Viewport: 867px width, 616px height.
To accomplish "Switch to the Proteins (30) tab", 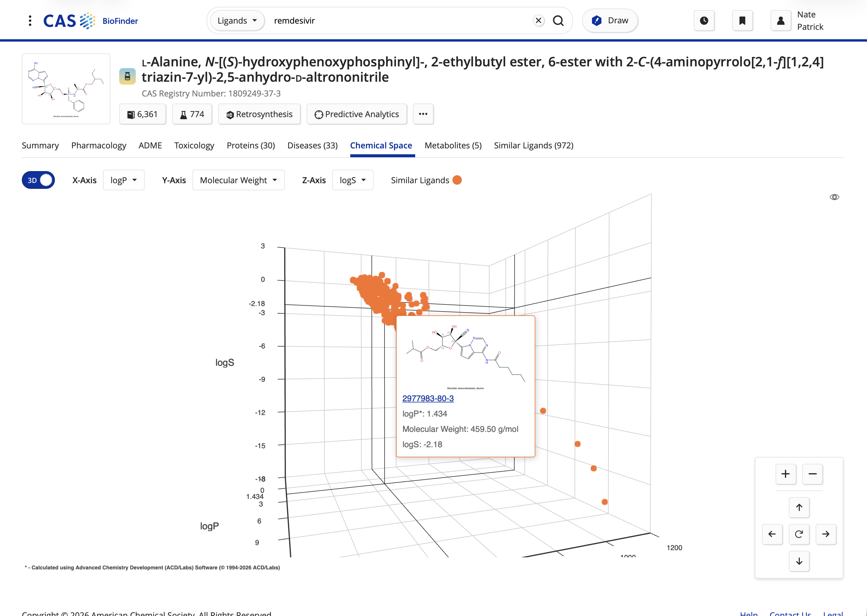I will [x=251, y=145].
